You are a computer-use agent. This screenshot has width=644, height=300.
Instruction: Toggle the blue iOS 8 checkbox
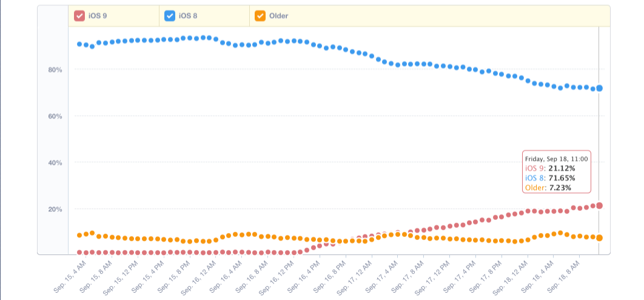coord(170,16)
